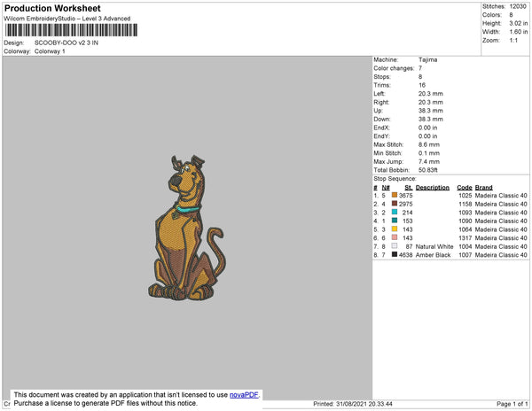Click thread code '1317'
532x411 pixels.
pos(465,238)
